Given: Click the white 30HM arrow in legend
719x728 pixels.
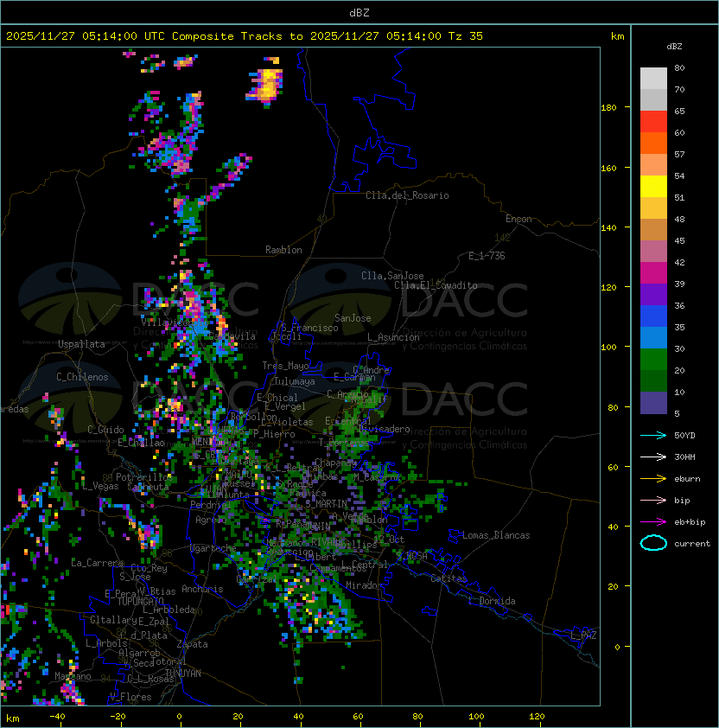Looking at the screenshot, I should [x=653, y=457].
